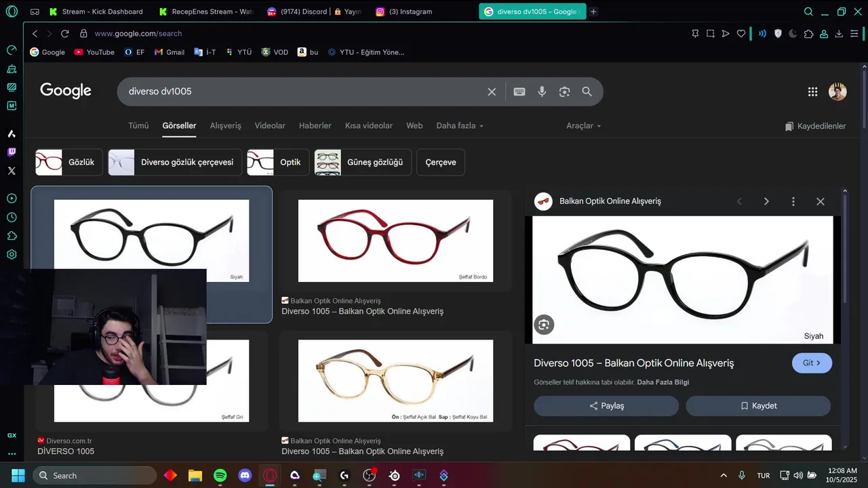Image resolution: width=868 pixels, height=488 pixels.
Task: Open the Opera GX main menu logo
Action: pyautogui.click(x=12, y=12)
